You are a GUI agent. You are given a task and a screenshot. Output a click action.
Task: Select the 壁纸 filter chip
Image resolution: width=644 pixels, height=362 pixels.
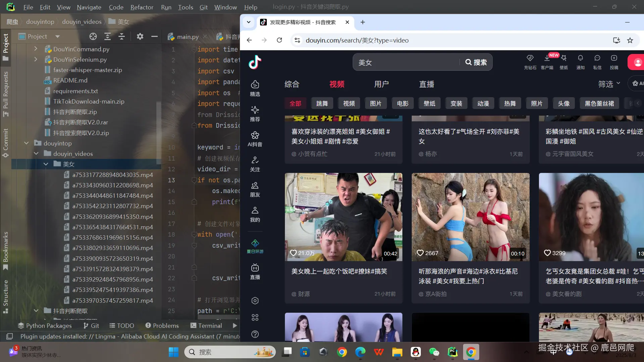pyautogui.click(x=430, y=104)
